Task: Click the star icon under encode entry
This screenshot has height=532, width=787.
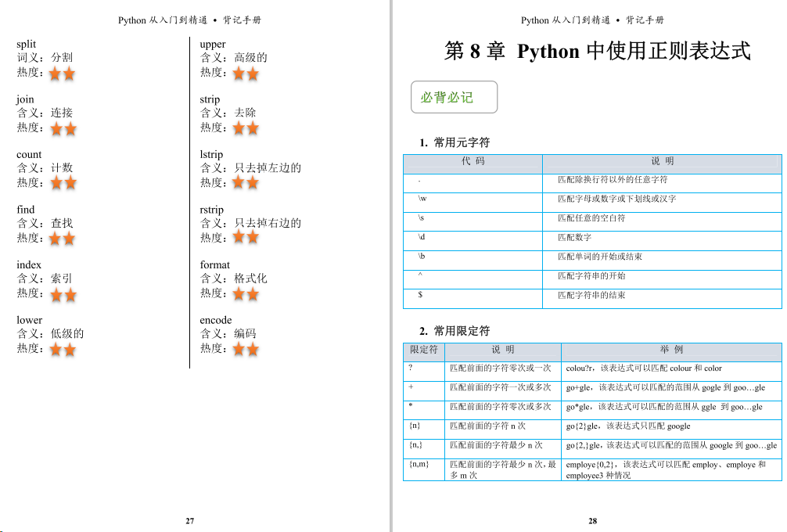Action: pyautogui.click(x=246, y=350)
